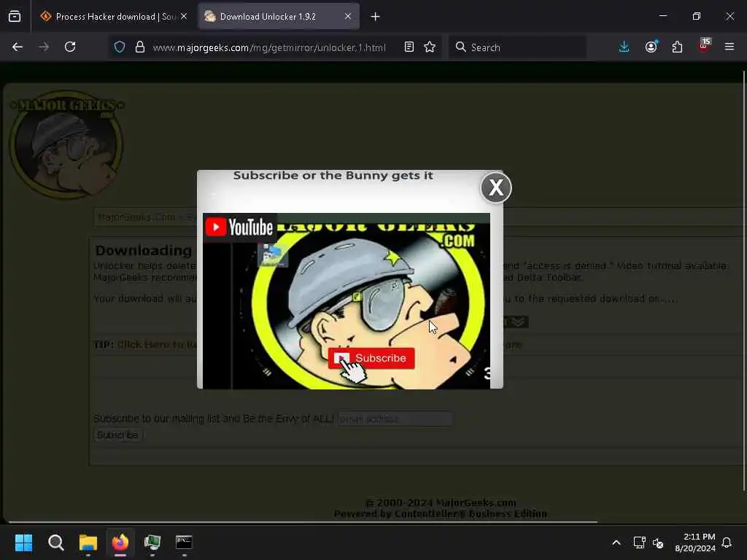Open Firefox account menu icon
Image resolution: width=747 pixels, height=560 pixels.
click(651, 47)
